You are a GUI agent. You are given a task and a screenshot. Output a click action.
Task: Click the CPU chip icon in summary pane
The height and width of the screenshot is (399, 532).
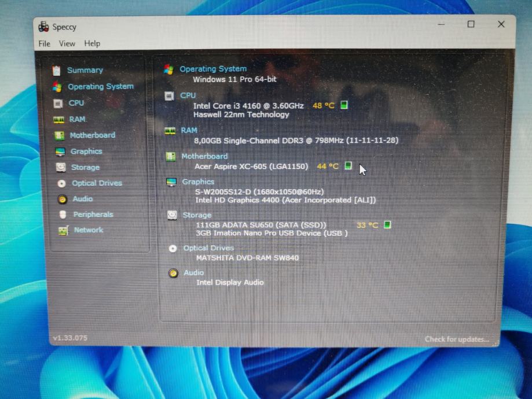pyautogui.click(x=169, y=96)
